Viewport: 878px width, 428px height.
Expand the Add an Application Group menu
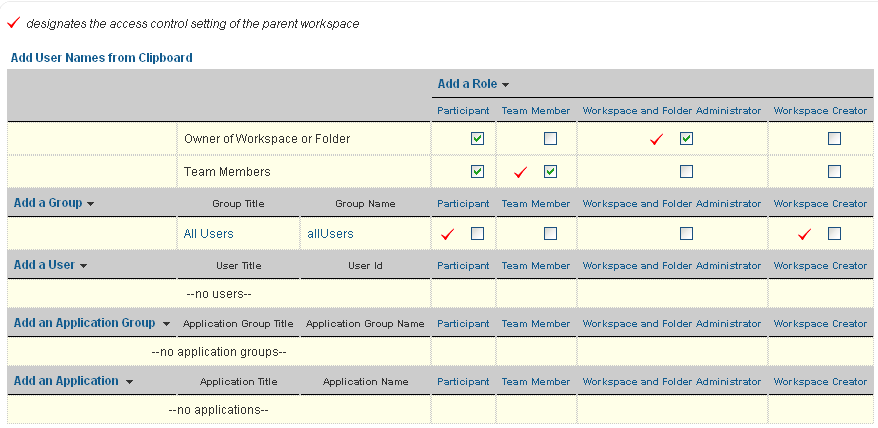[x=91, y=323]
